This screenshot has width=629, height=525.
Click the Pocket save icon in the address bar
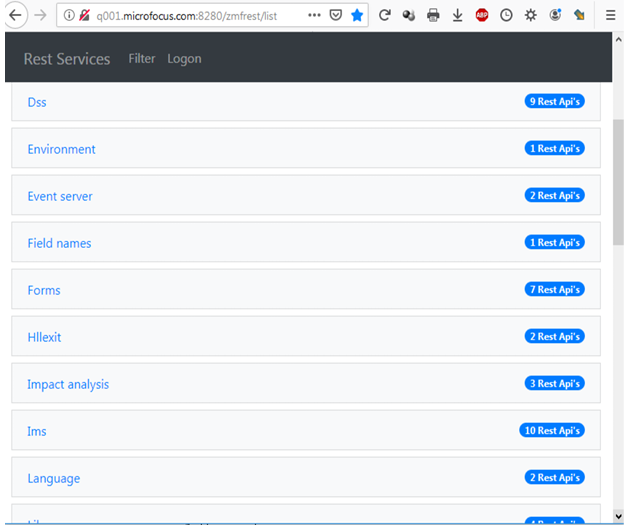[336, 15]
